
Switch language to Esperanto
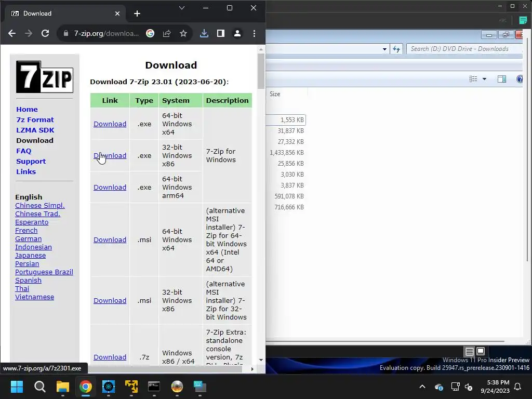(32, 222)
